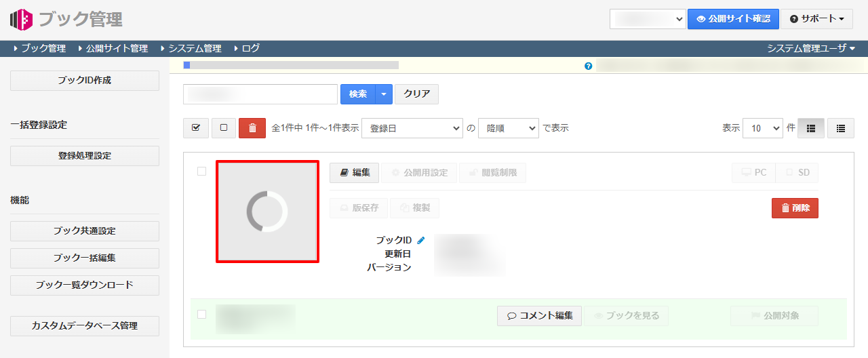
Task: Click the deselect-all empty square icon button
Action: [x=224, y=127]
